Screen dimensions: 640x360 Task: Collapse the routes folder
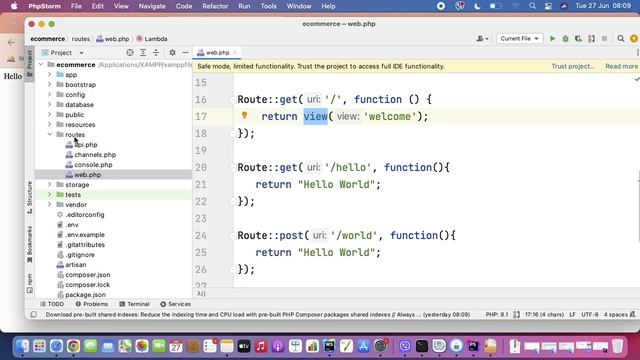50,134
